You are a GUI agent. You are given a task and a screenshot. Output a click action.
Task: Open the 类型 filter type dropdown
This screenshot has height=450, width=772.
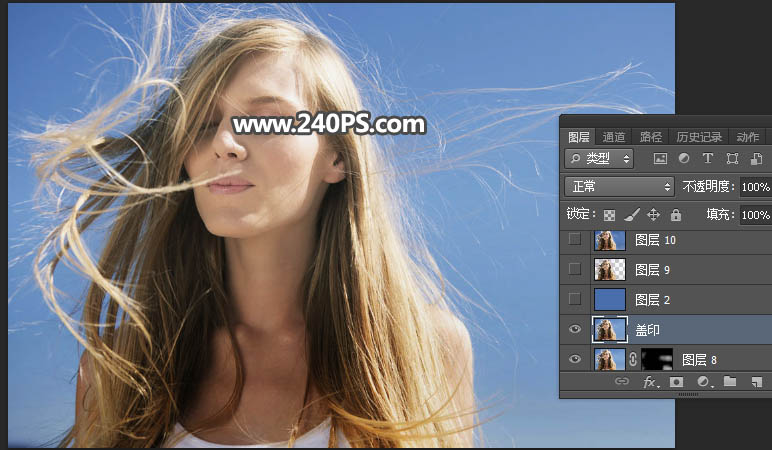click(x=599, y=159)
